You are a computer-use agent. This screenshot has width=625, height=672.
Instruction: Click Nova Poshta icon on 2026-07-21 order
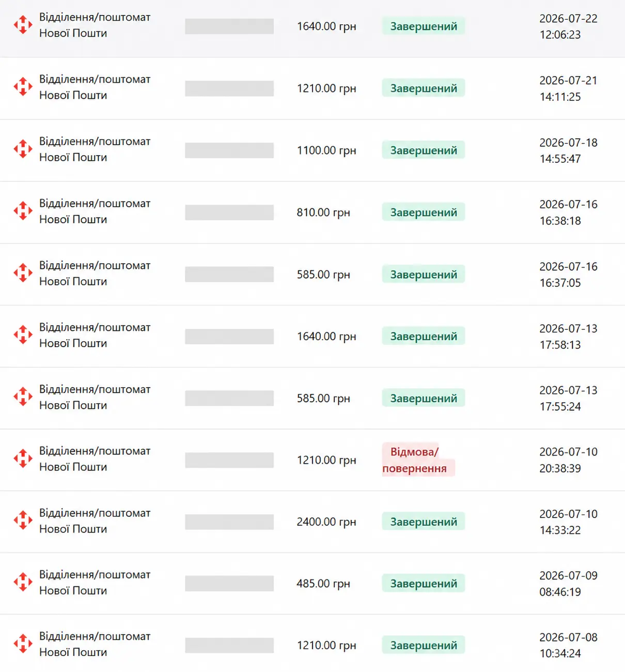click(23, 87)
